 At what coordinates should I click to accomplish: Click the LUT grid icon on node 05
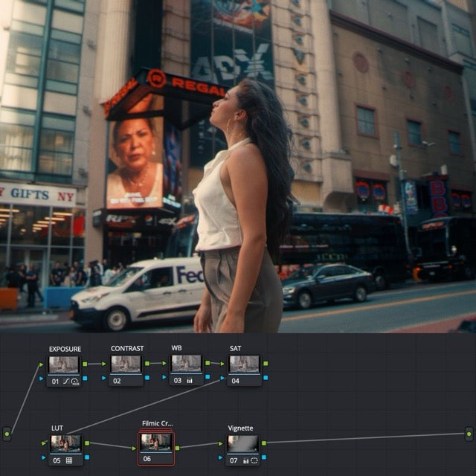point(69,460)
